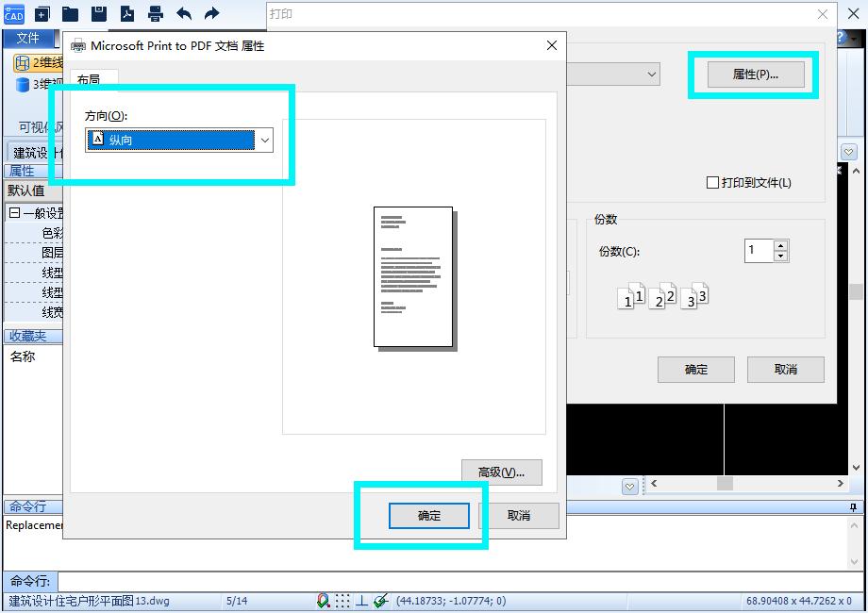Click the CAD application logo icon
This screenshot has height=613, width=868.
(13, 14)
